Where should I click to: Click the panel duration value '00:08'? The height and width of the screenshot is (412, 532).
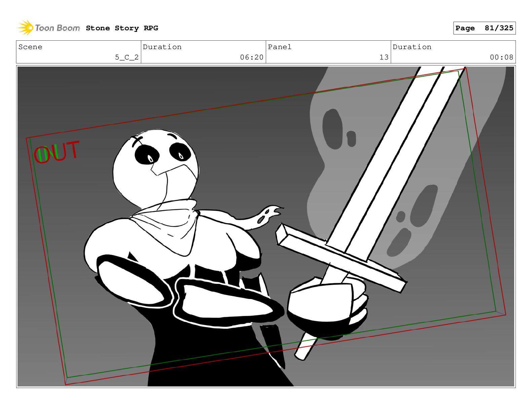[x=501, y=58]
